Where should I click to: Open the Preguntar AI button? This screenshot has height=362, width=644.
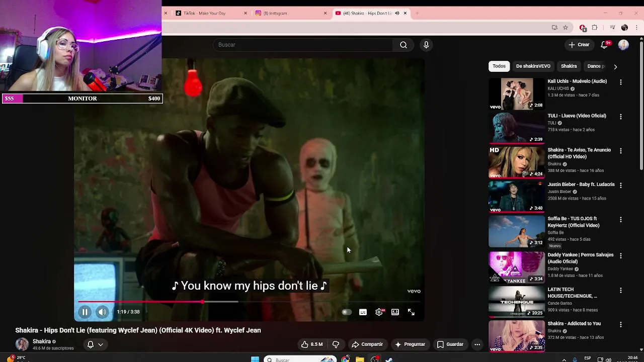pos(410,344)
